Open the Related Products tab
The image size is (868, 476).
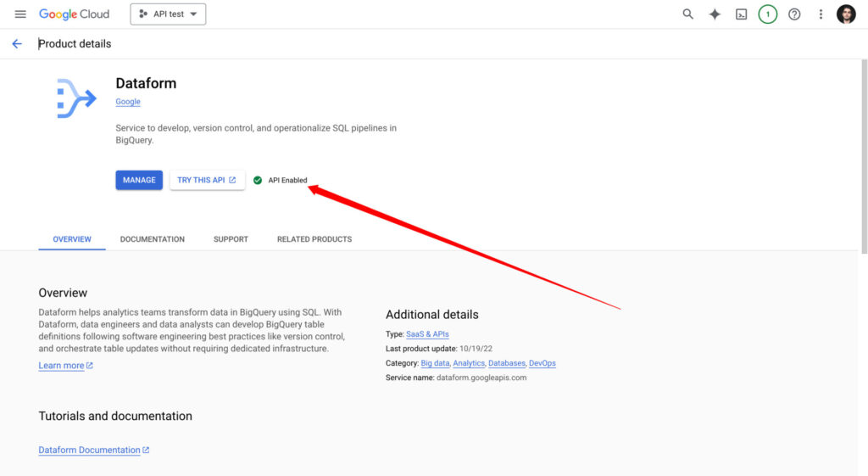point(314,239)
